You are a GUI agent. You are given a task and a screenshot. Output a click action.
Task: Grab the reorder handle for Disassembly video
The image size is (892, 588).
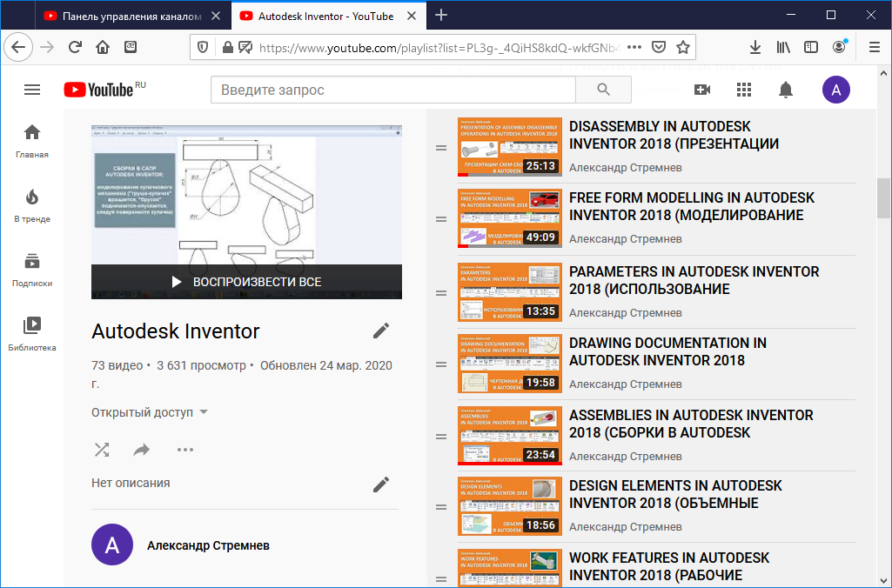pos(441,148)
